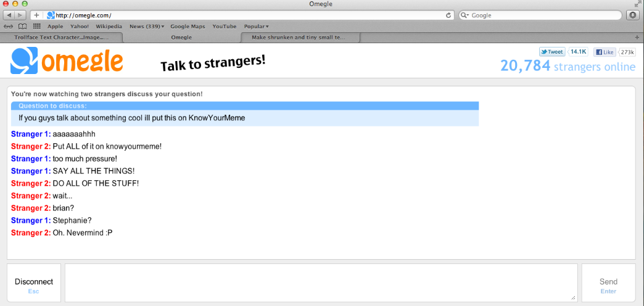Open the Downloads button in toolbar
This screenshot has height=306, width=644.
632,15
